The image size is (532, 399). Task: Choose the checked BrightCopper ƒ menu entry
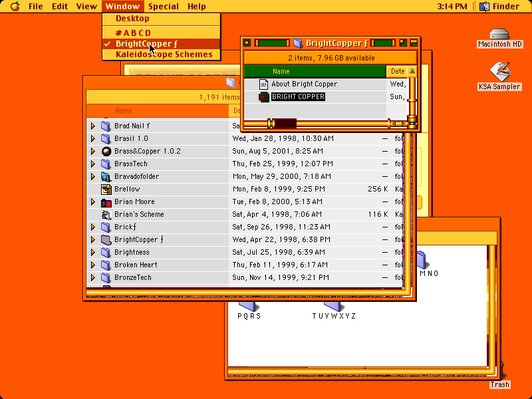click(162, 44)
